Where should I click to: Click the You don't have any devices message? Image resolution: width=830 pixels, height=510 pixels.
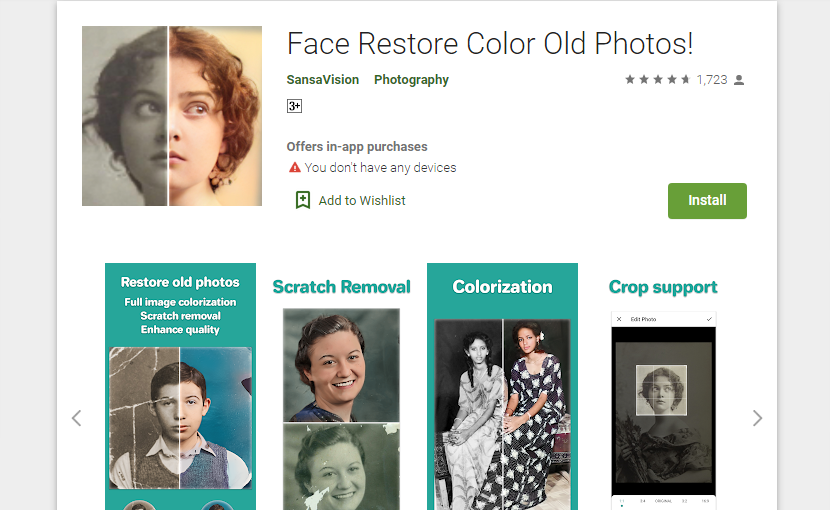click(x=380, y=168)
